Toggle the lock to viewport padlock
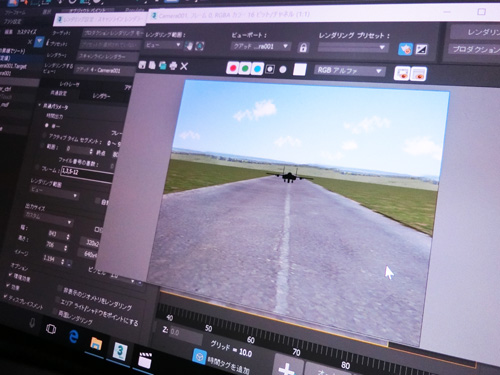 pos(303,48)
